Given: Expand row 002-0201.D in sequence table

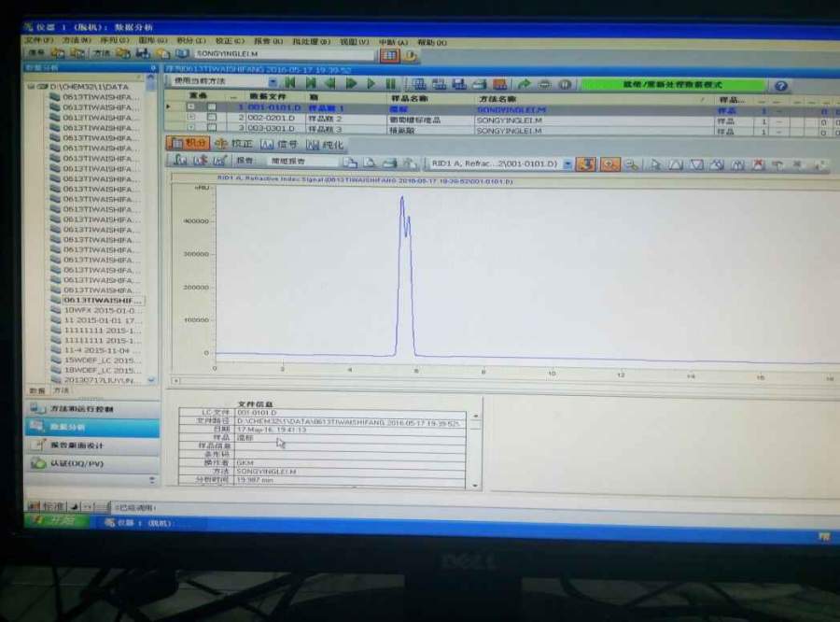Looking at the screenshot, I should [190, 117].
